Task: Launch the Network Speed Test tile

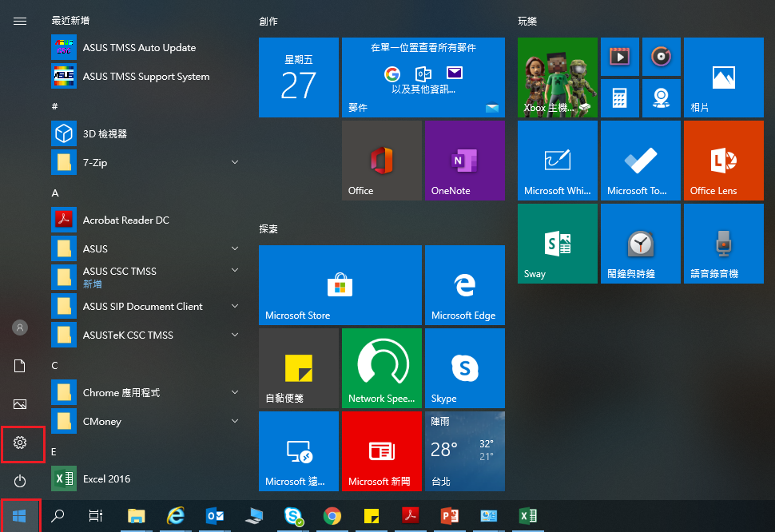Action: (382, 368)
